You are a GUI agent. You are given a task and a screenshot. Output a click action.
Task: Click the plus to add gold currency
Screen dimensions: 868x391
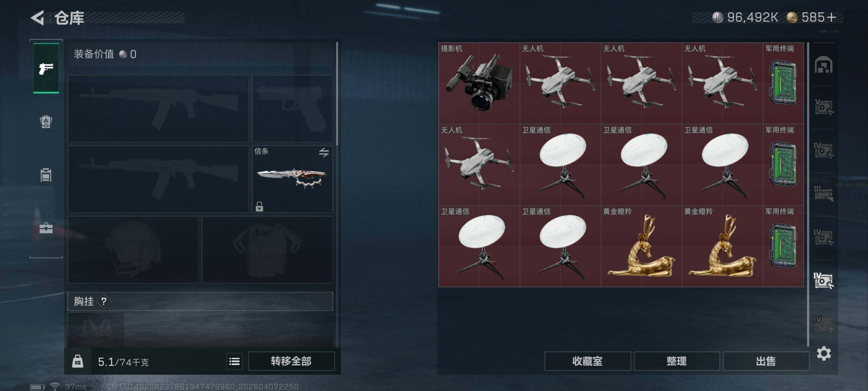[x=831, y=17]
